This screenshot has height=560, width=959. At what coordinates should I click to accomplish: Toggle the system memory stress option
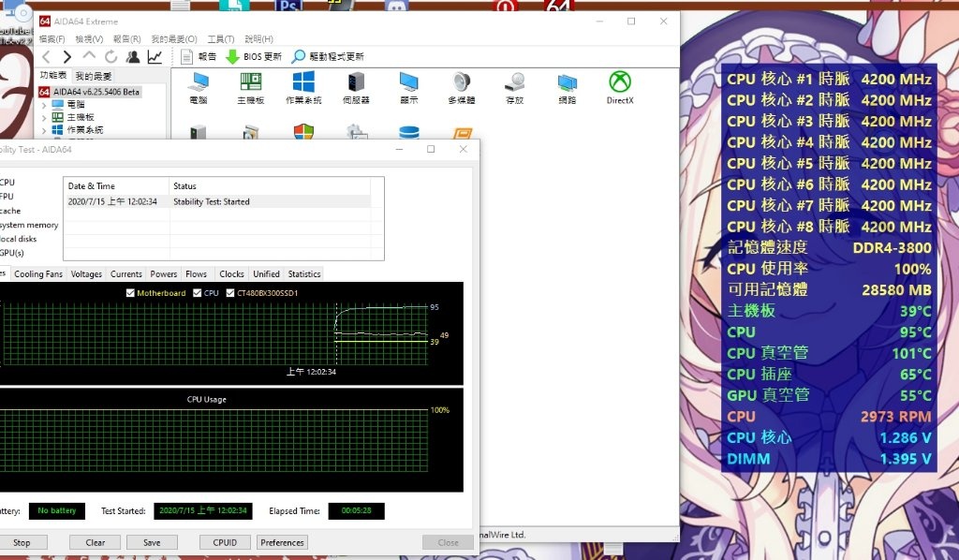pos(29,225)
